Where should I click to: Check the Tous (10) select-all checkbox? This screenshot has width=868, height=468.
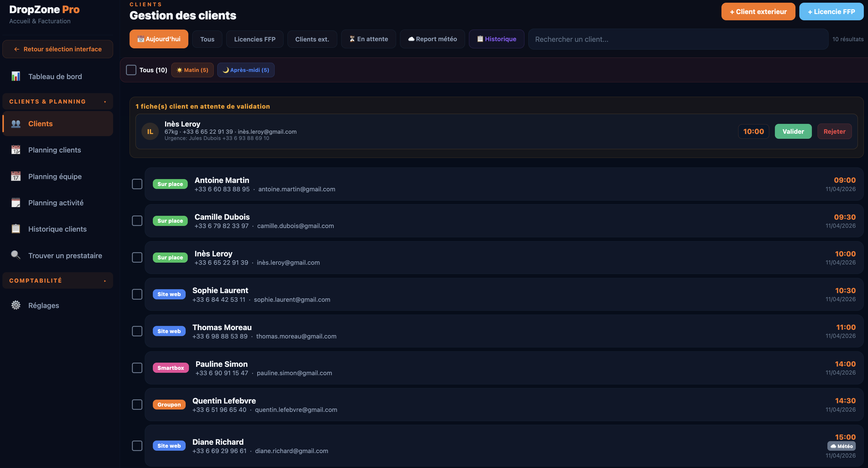click(131, 70)
